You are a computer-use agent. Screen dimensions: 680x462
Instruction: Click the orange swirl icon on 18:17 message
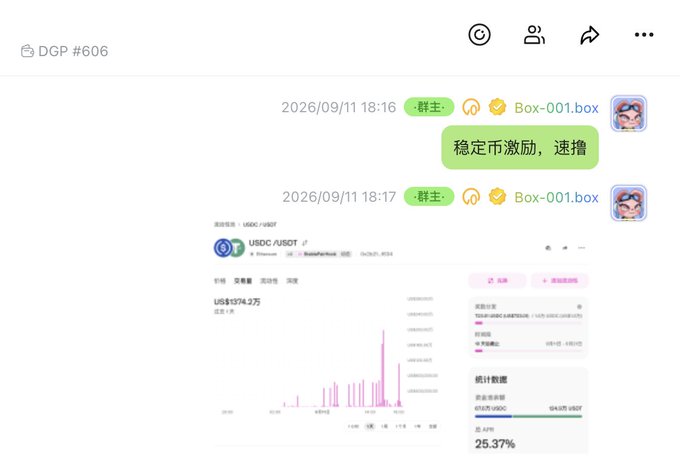click(x=471, y=197)
